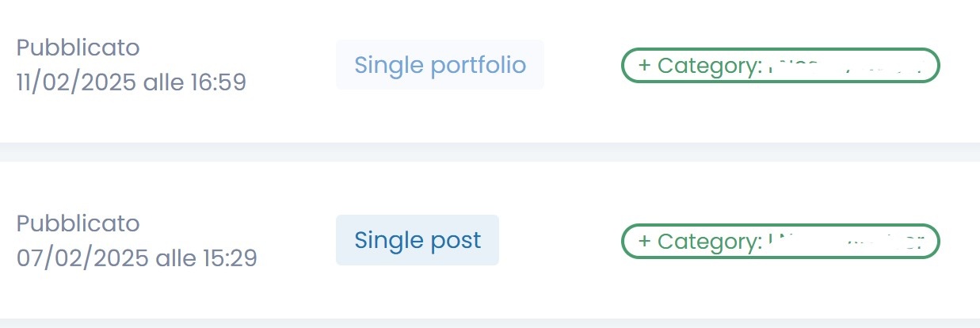The height and width of the screenshot is (328, 980).
Task: Select the Single portfolio badge
Action: click(x=440, y=64)
